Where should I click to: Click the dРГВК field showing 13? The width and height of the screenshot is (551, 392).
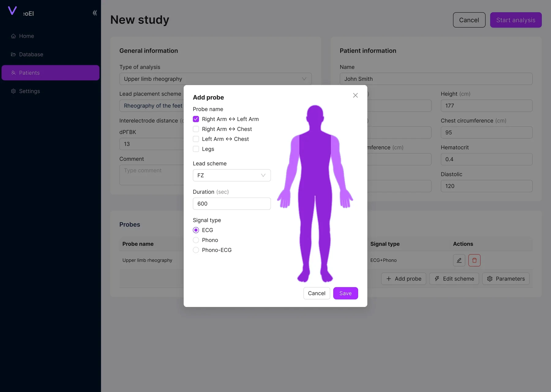(152, 144)
